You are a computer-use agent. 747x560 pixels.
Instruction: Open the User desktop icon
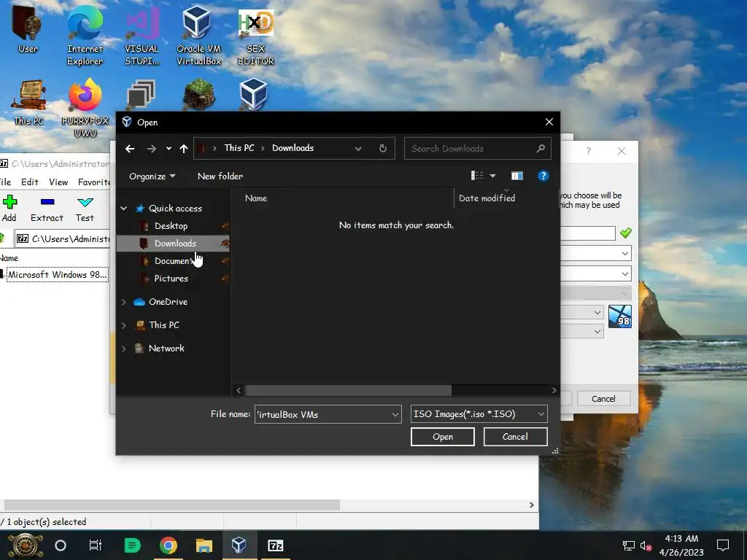tap(28, 28)
